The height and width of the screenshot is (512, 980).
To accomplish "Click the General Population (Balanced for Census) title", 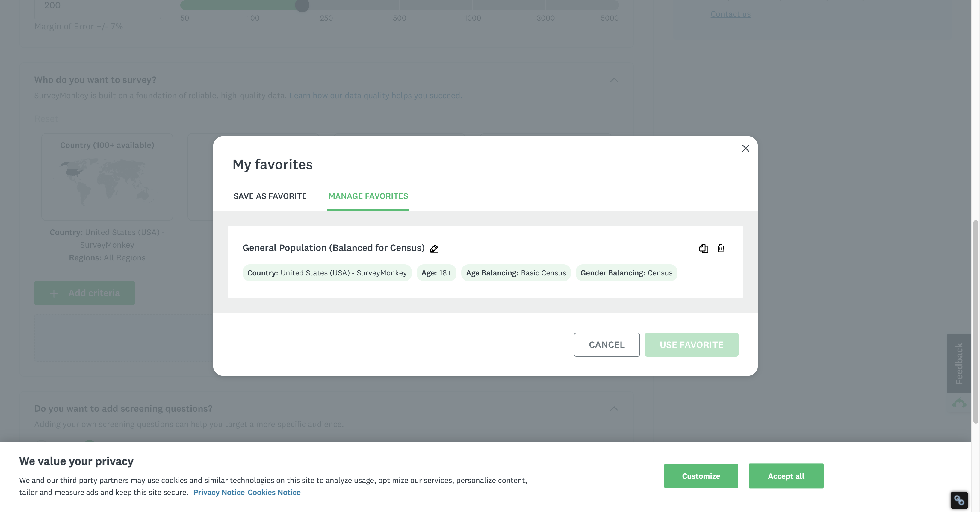I will coord(333,248).
